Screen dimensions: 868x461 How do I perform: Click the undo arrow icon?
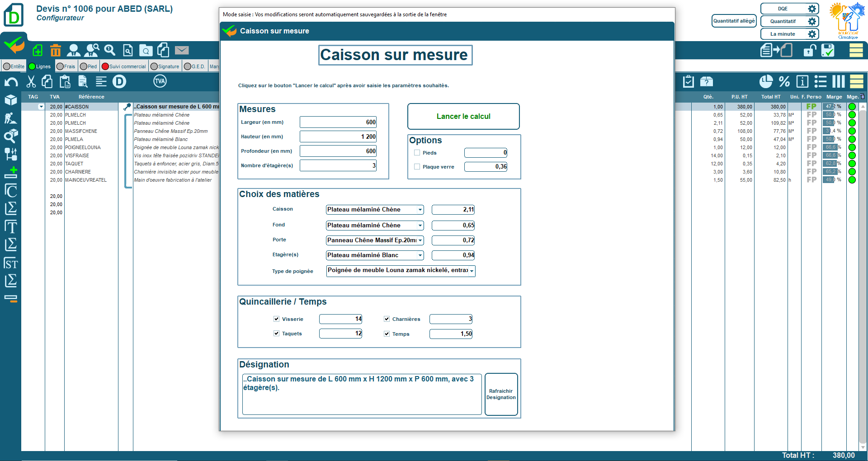click(x=11, y=82)
